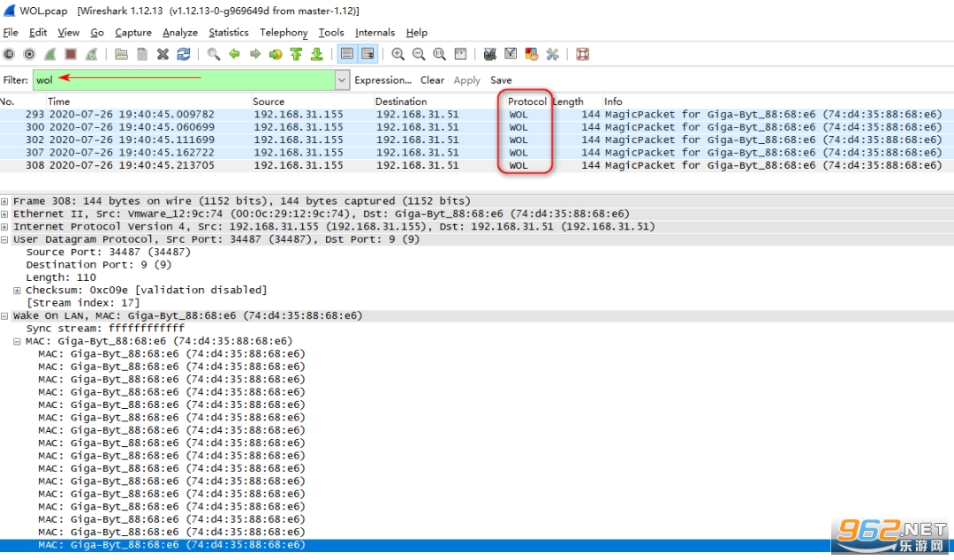Open the Statistics menu
The height and width of the screenshot is (560, 954).
tap(228, 33)
